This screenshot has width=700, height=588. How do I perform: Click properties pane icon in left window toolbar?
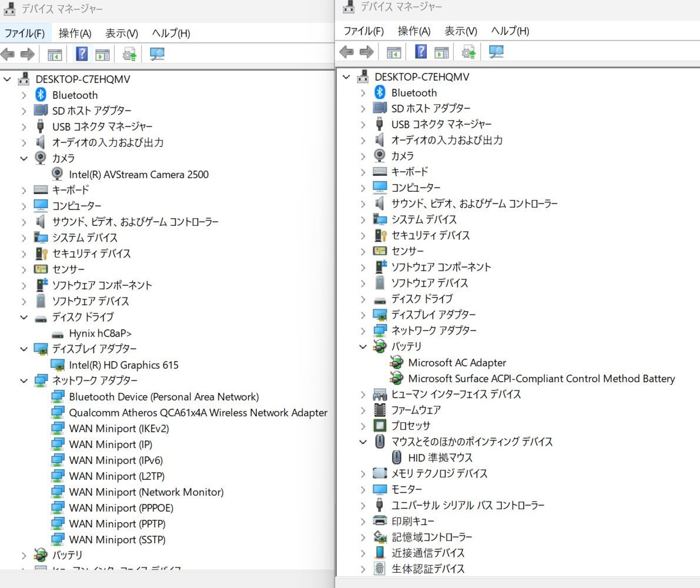[x=102, y=55]
